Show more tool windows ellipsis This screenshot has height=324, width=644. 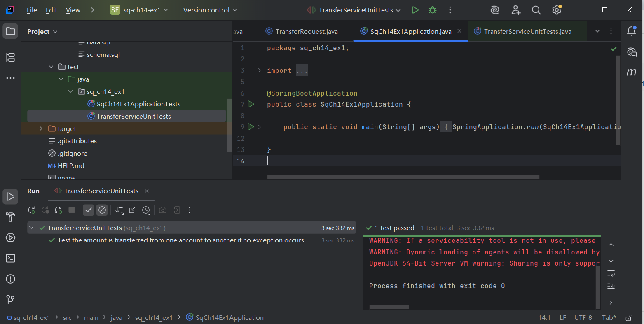[11, 78]
